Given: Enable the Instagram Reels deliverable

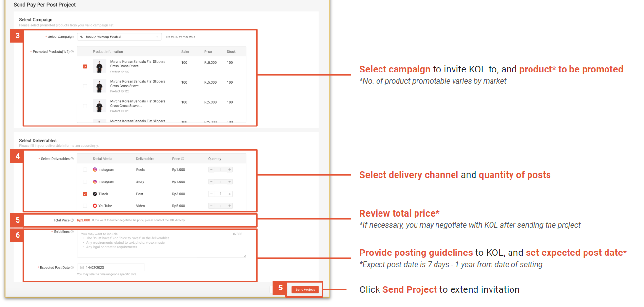Looking at the screenshot, I should 85,169.
